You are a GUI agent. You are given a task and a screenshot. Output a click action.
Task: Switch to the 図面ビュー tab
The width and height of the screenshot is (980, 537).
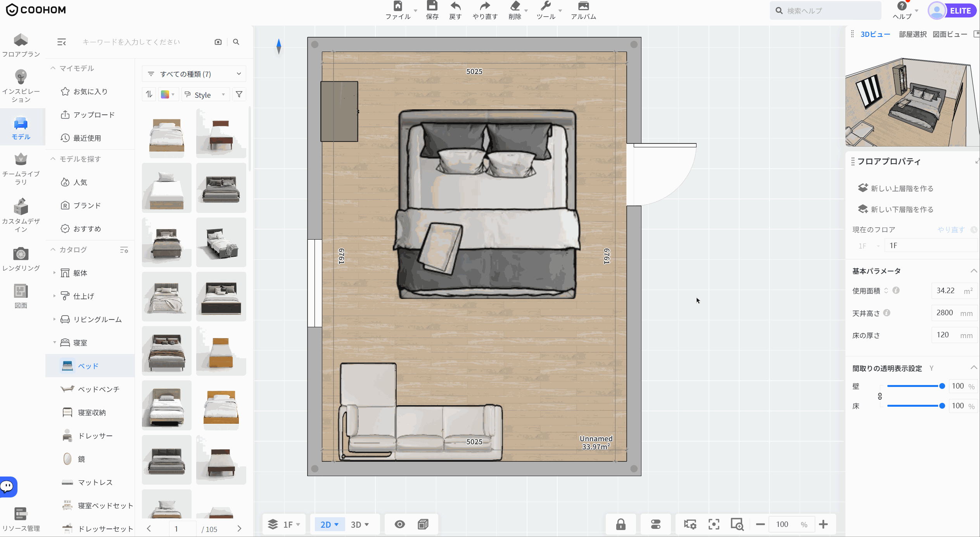point(950,34)
